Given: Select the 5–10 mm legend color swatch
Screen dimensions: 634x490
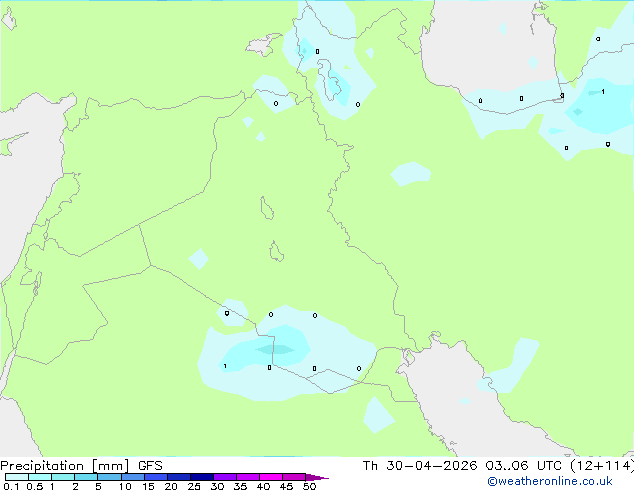Looking at the screenshot, I should [x=109, y=477].
